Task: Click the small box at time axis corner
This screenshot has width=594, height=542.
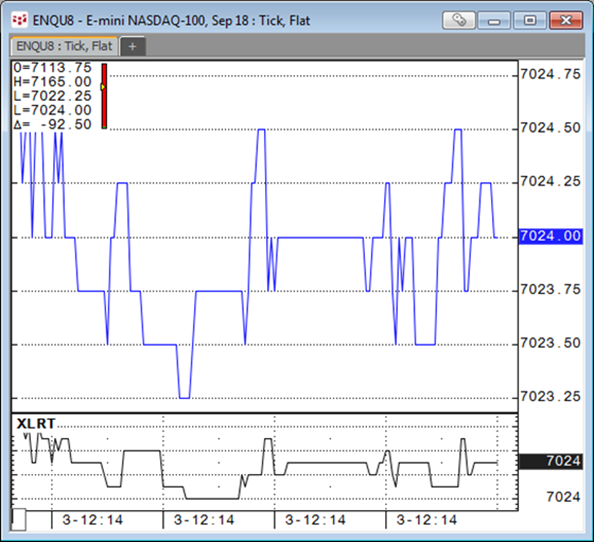Action: pos(19,520)
